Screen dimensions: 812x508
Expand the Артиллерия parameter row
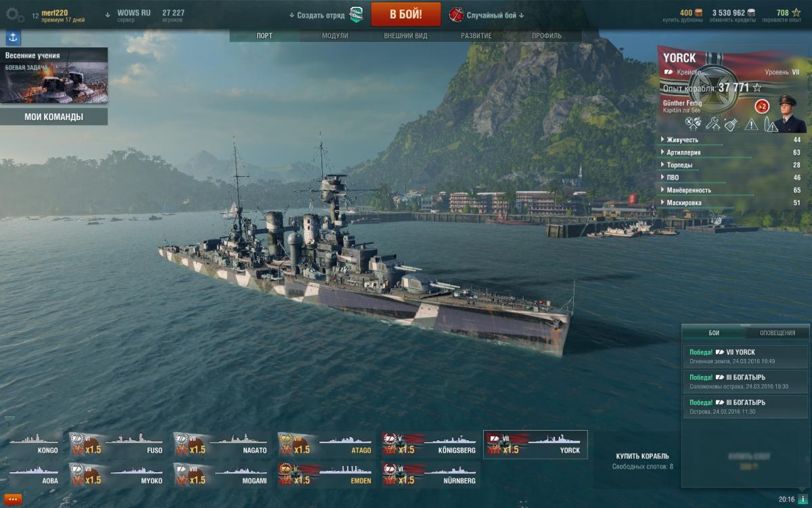click(x=732, y=152)
